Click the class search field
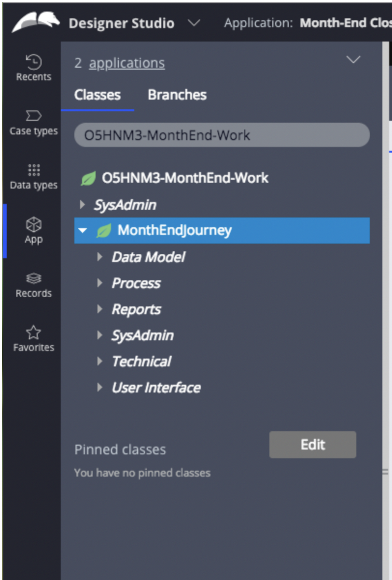Screen dimensions: 392x580 coord(222,135)
